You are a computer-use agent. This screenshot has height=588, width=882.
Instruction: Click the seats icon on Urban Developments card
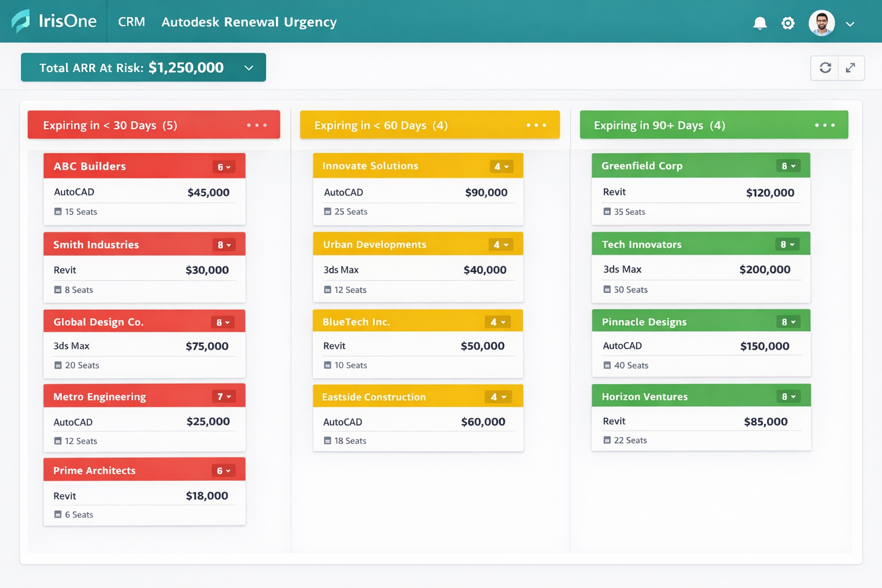pos(327,290)
